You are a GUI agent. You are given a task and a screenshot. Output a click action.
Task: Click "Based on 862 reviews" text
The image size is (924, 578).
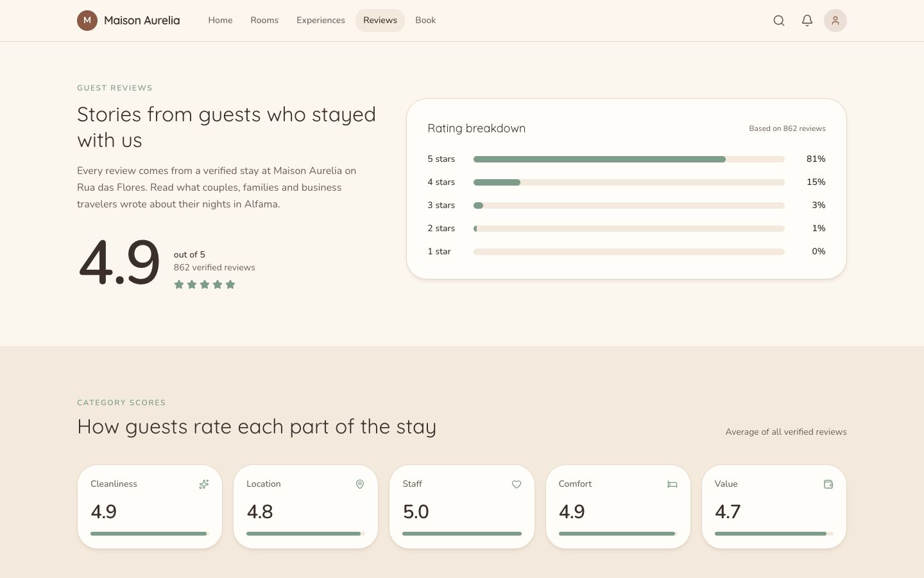pos(787,128)
